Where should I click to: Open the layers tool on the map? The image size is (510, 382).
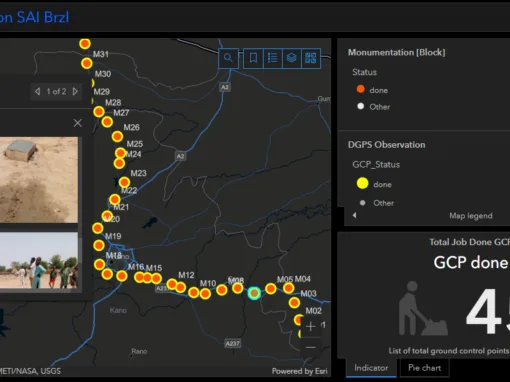click(292, 58)
